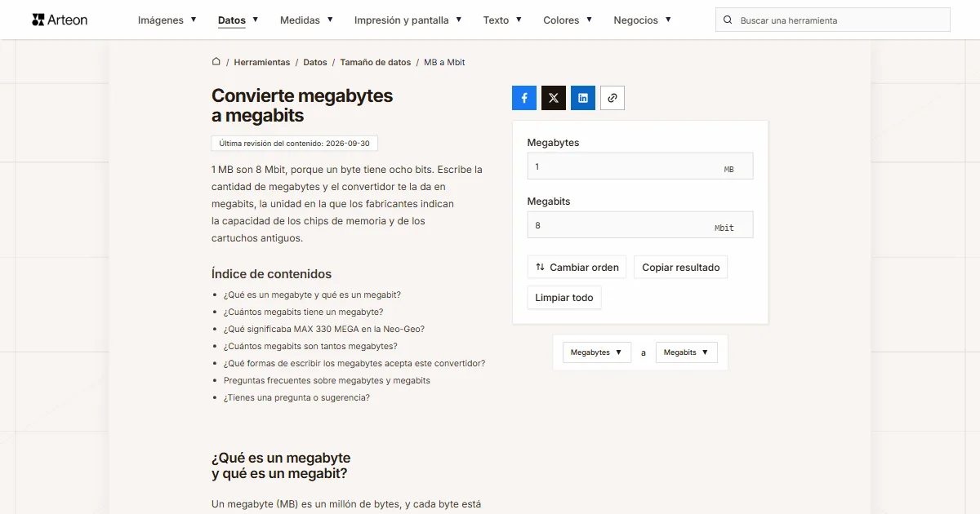Click the Megabytes input field
This screenshot has width=980, height=514.
(x=640, y=166)
